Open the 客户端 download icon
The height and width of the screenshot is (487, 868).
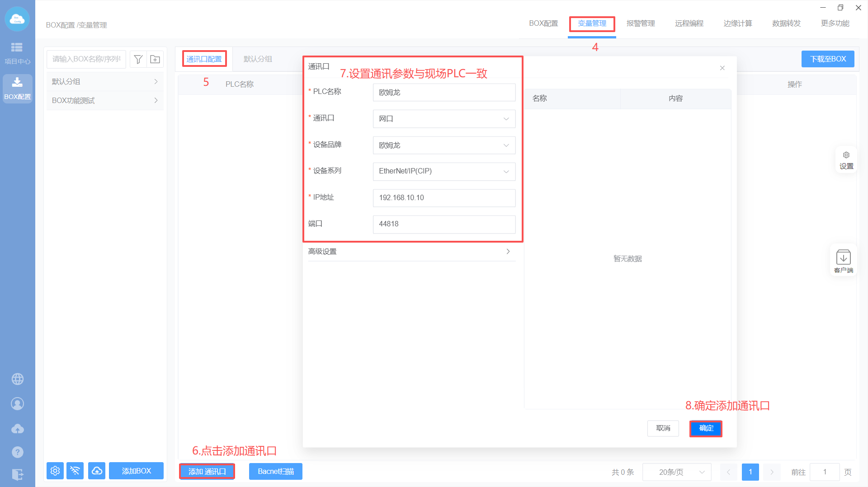coord(843,261)
